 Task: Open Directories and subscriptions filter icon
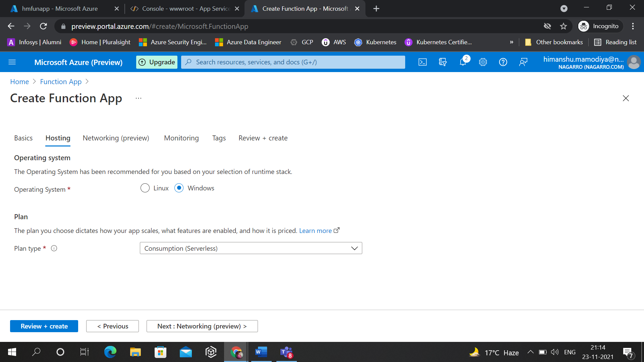443,62
